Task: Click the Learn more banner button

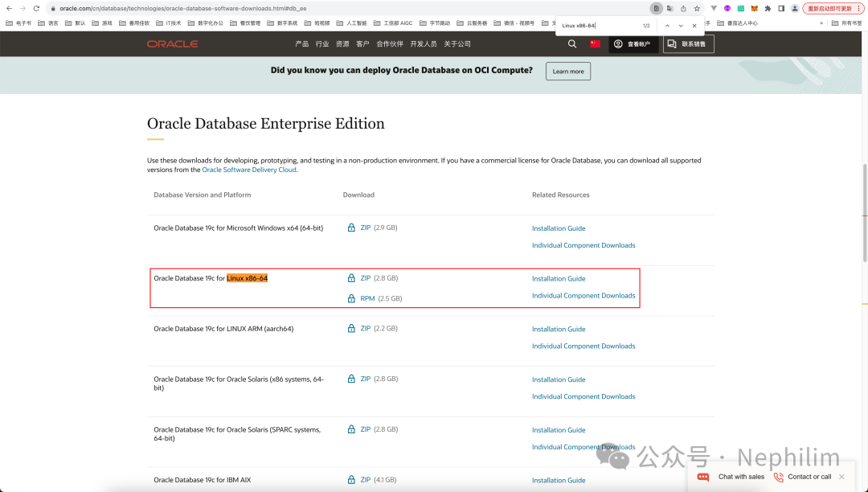Action: click(x=568, y=72)
